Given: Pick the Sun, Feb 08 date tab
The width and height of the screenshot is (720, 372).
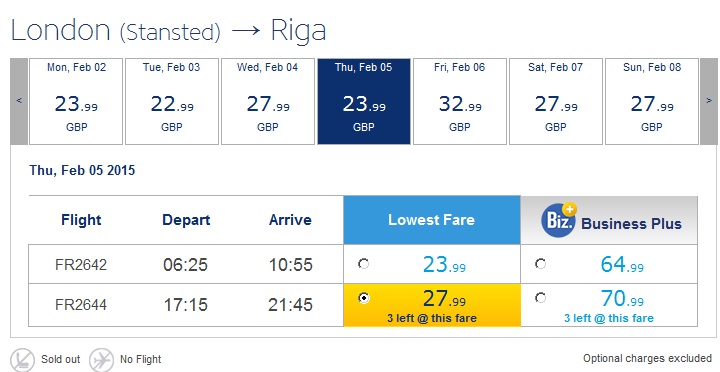Looking at the screenshot, I should [652, 101].
